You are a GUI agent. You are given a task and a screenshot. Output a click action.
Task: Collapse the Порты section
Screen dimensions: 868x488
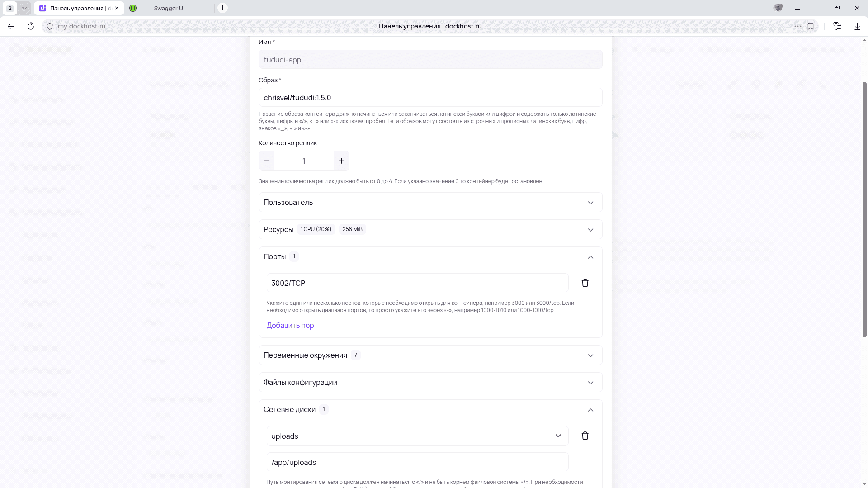(x=430, y=256)
